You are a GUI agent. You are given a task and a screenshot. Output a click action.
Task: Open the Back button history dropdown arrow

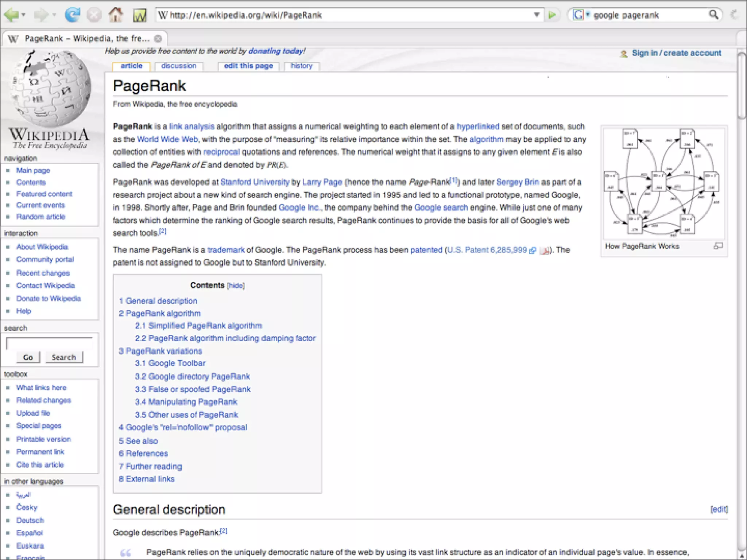click(x=24, y=15)
